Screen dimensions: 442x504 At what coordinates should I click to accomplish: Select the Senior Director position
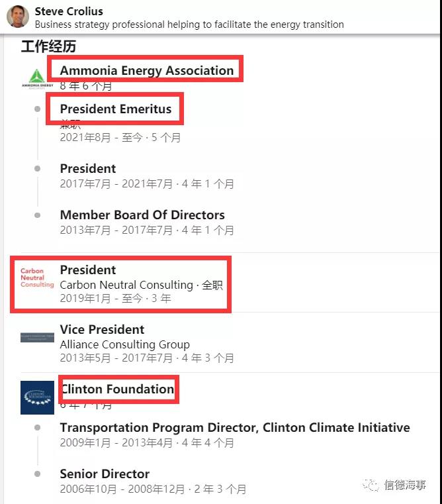coord(105,474)
